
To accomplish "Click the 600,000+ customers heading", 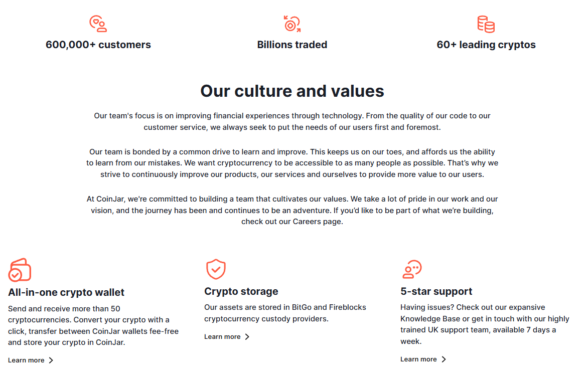I will coord(98,45).
